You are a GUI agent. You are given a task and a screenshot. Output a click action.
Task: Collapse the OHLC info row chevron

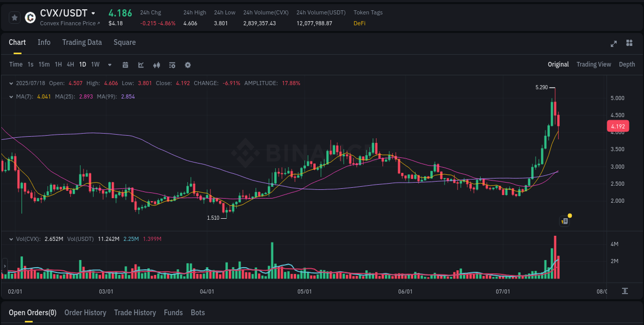pos(11,83)
